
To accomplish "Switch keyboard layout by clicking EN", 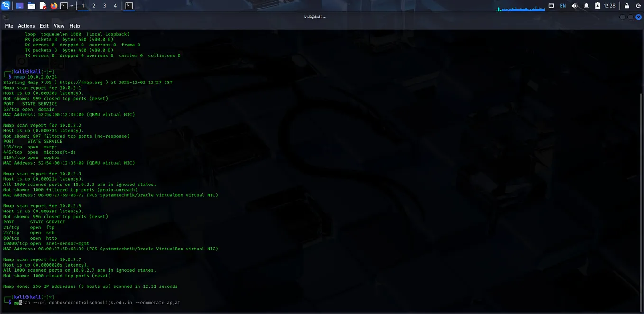I will pyautogui.click(x=563, y=5).
